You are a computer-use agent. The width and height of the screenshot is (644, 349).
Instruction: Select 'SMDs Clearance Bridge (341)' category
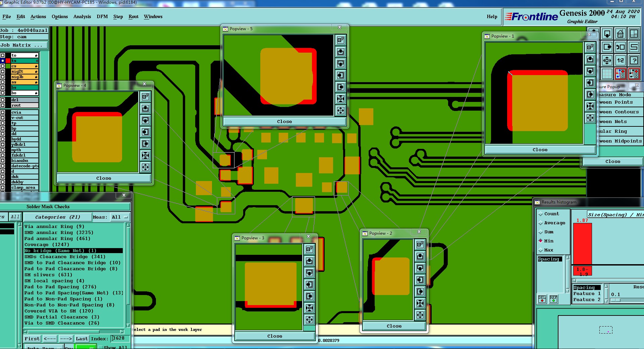coord(65,257)
